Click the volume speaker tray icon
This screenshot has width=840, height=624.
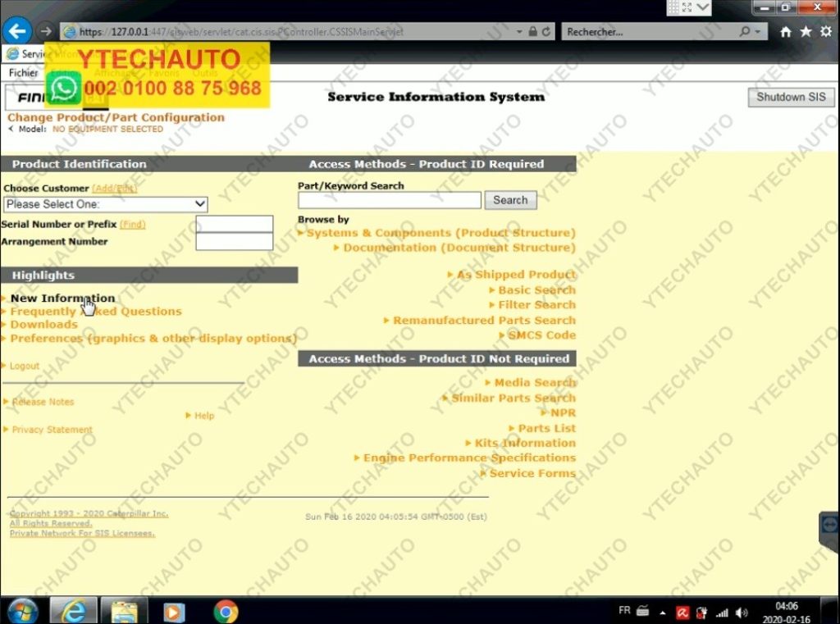[742, 613]
